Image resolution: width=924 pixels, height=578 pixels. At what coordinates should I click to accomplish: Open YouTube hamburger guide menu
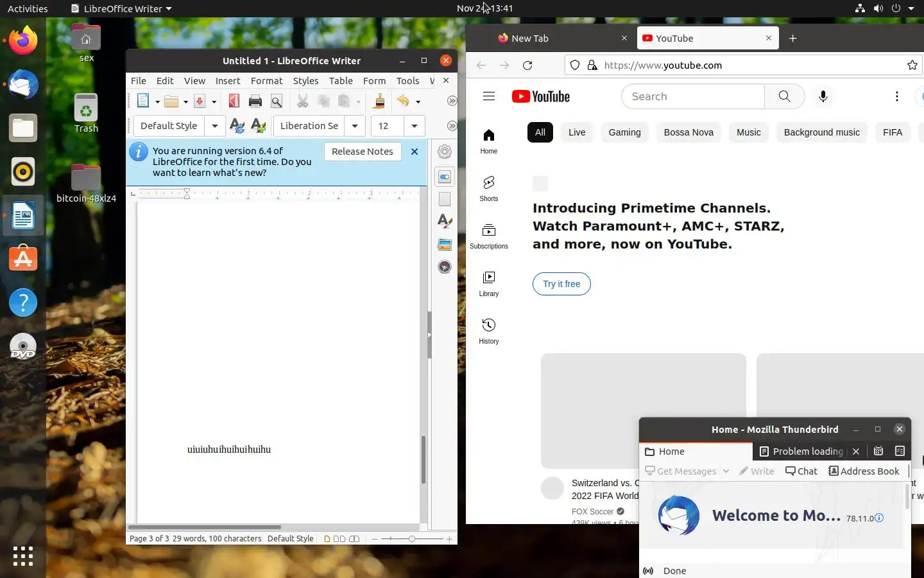pos(489,96)
